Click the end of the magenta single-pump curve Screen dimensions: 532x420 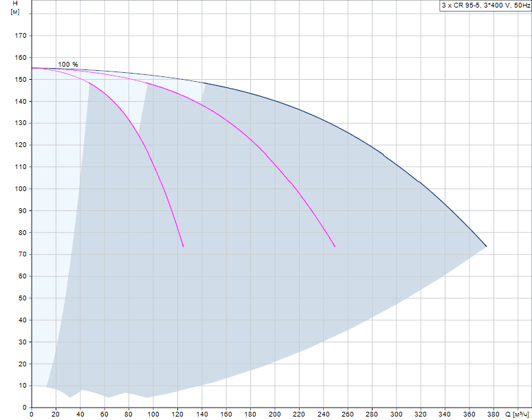click(x=184, y=246)
